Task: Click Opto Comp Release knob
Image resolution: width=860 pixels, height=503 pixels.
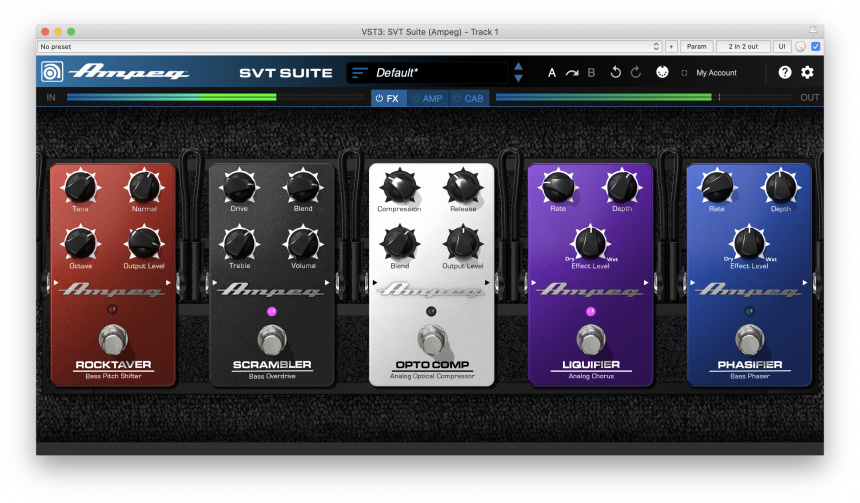Action: pos(463,186)
